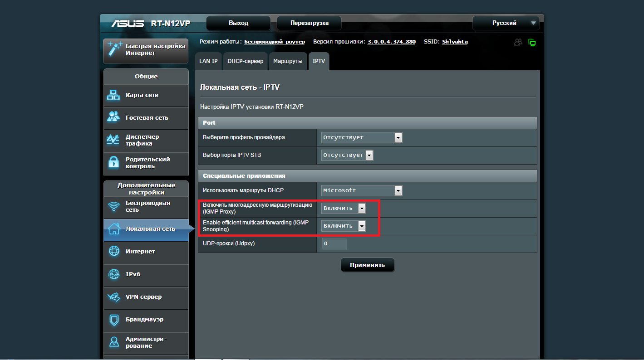Click the UDP-прокси (Udpxy) input field
Viewport: 644px width, 360px height.
(334, 244)
